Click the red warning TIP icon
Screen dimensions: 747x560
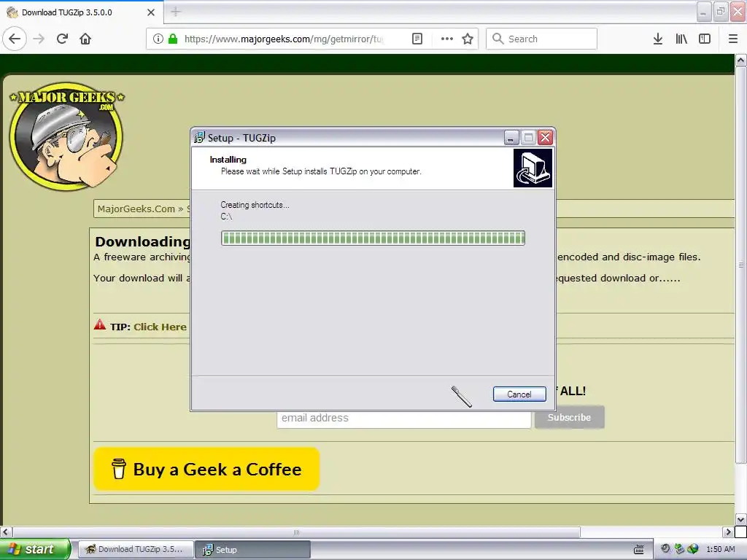(x=99, y=324)
